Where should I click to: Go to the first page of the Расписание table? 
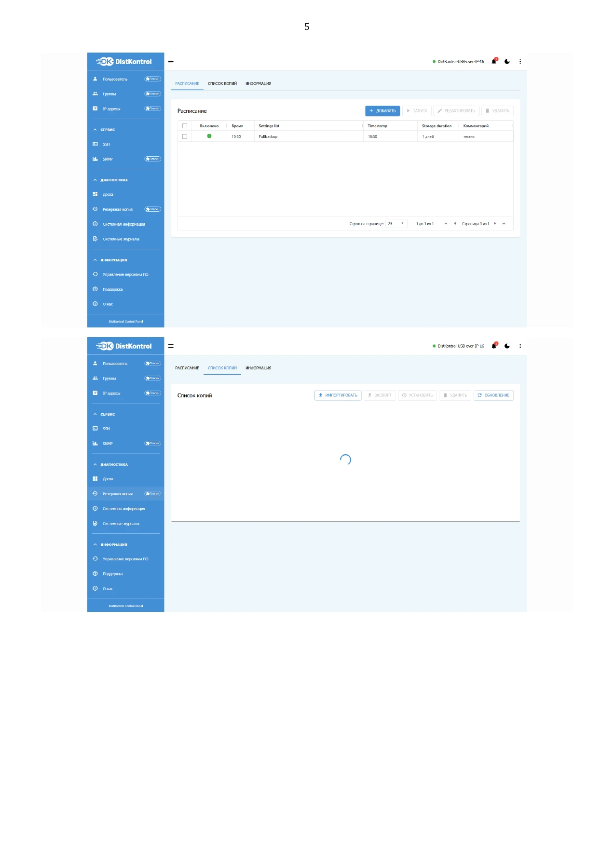446,224
